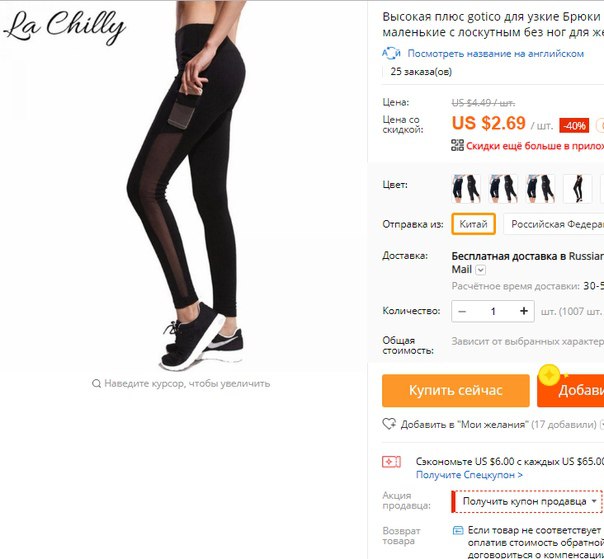Expand the Mail delivery method dropdown
The height and width of the screenshot is (559, 604).
481,270
